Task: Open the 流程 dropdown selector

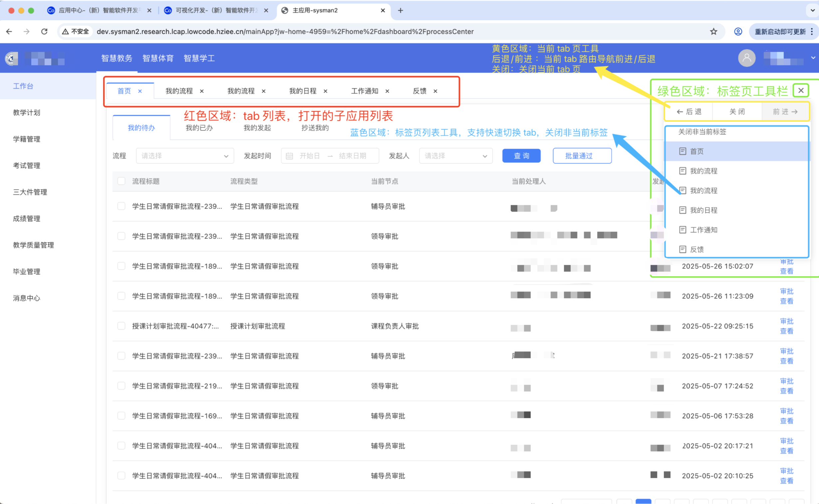Action: (185, 156)
